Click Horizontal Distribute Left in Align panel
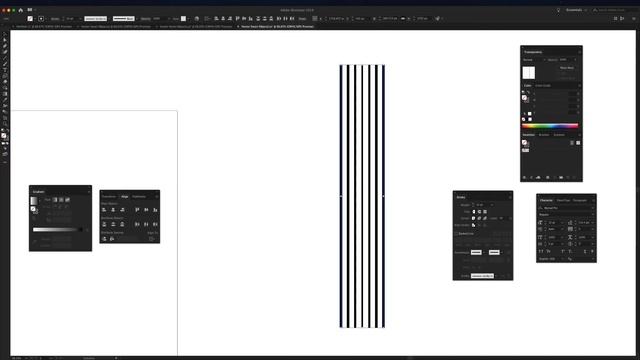640x360 pixels. pyautogui.click(x=137, y=224)
